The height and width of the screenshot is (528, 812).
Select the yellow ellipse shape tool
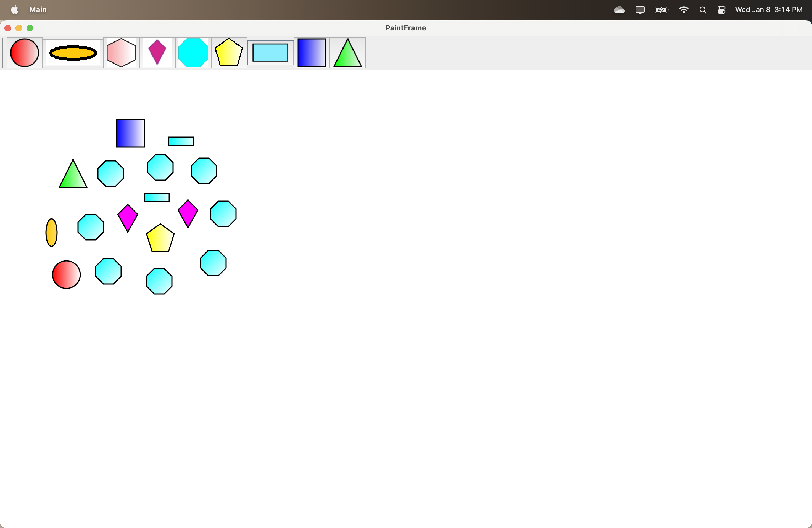73,53
